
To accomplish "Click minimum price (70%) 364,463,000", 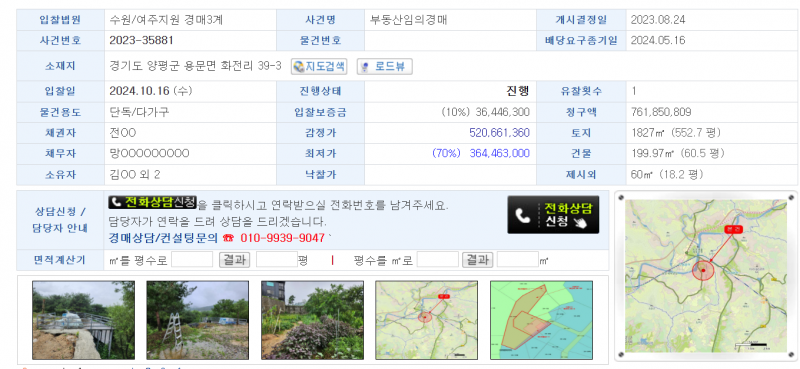I will click(x=481, y=154).
